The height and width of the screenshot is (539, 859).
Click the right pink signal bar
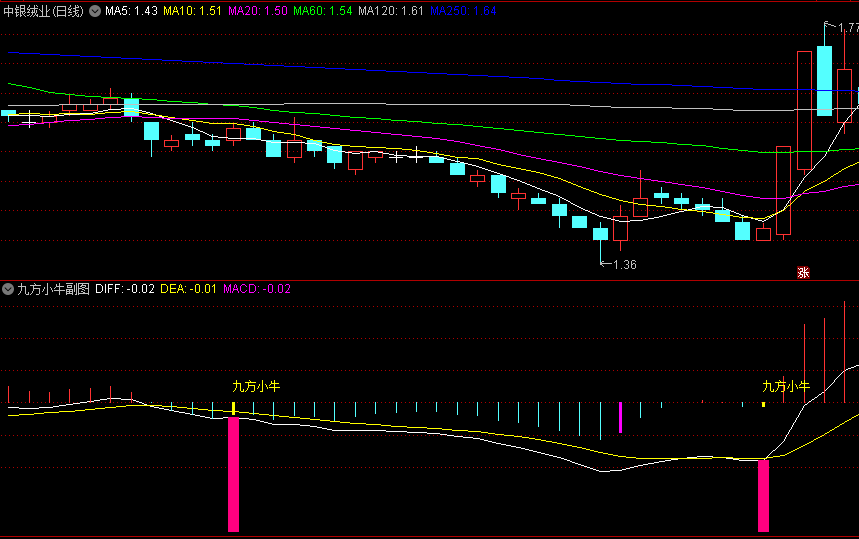click(x=763, y=496)
